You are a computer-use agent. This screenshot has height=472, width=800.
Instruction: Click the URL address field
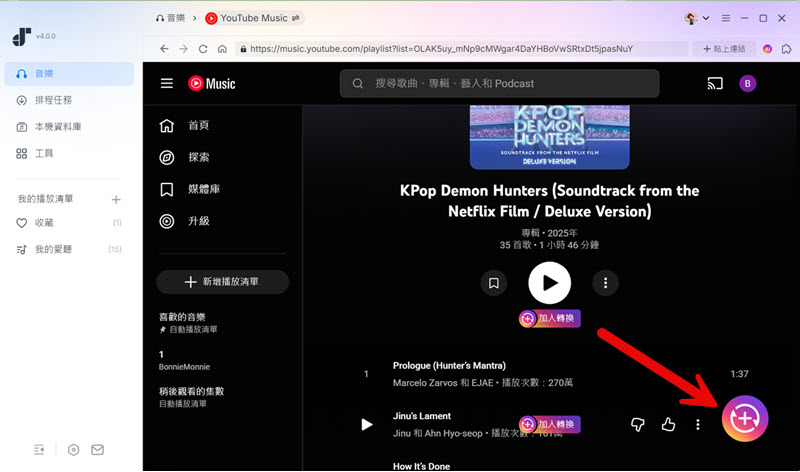tap(461, 49)
